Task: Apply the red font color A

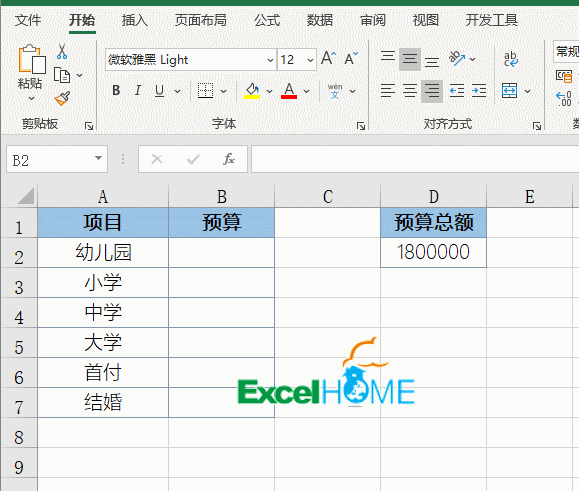Action: tap(289, 91)
